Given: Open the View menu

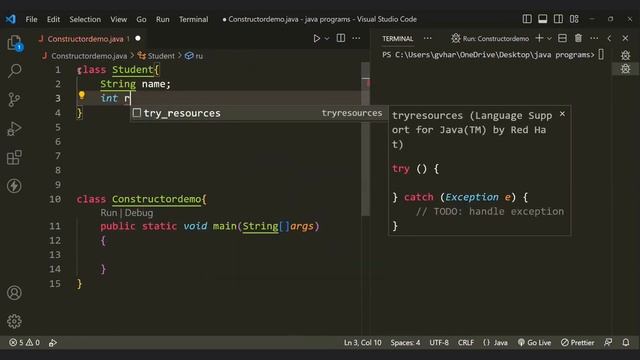Looking at the screenshot, I should pos(118,19).
